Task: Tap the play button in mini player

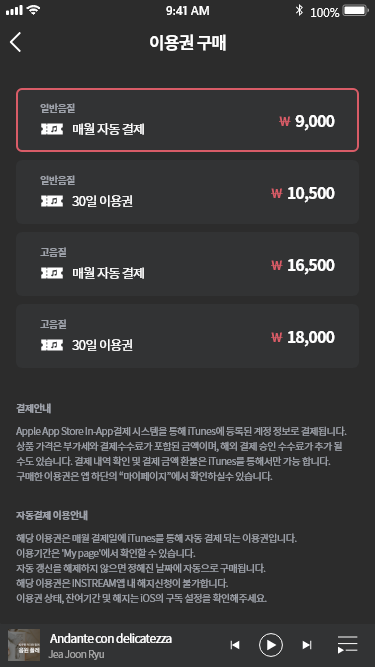Action: click(x=271, y=645)
